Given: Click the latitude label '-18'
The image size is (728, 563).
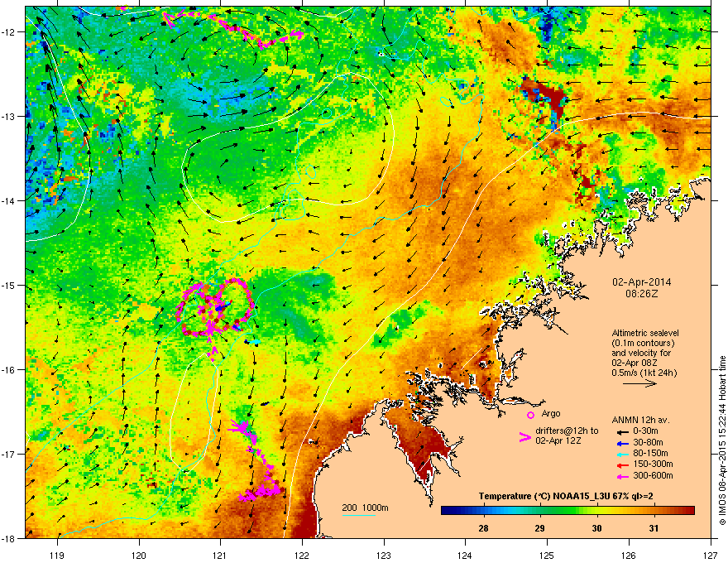Looking at the screenshot, I should coord(9,538).
